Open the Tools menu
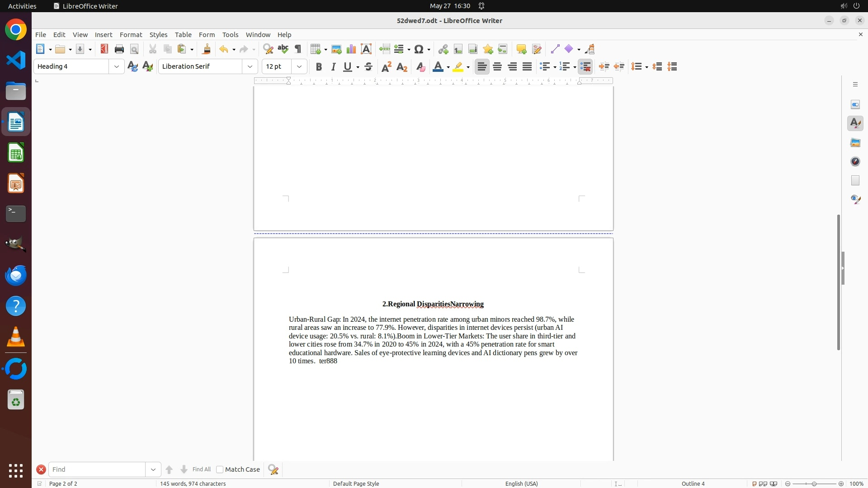The width and height of the screenshot is (868, 488). (x=230, y=35)
